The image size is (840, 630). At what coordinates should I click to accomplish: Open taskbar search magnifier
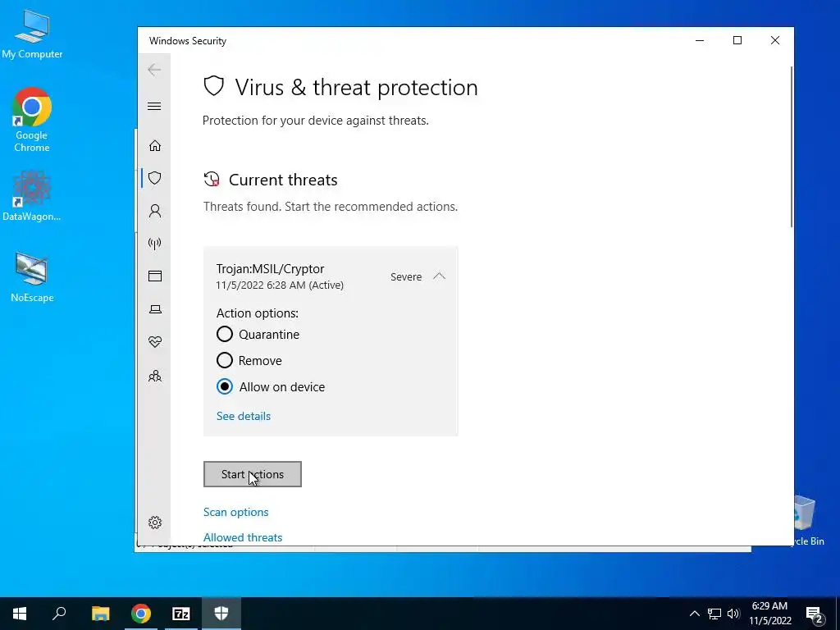point(59,614)
